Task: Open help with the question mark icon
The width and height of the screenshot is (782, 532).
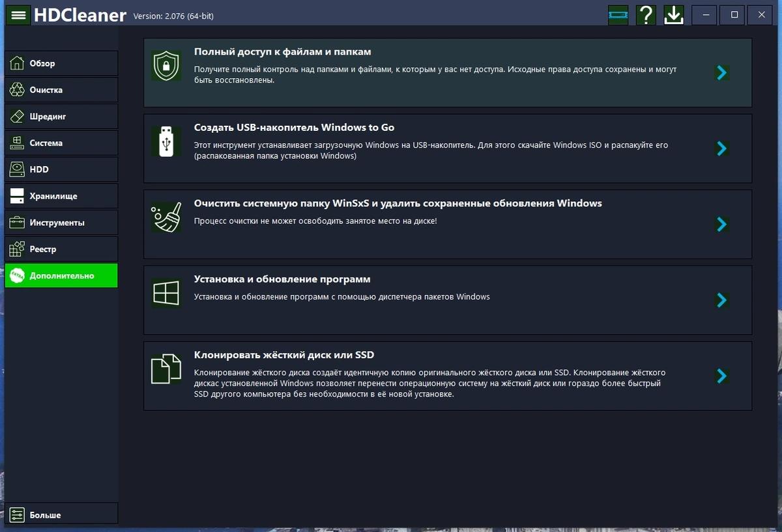Action: pos(646,15)
